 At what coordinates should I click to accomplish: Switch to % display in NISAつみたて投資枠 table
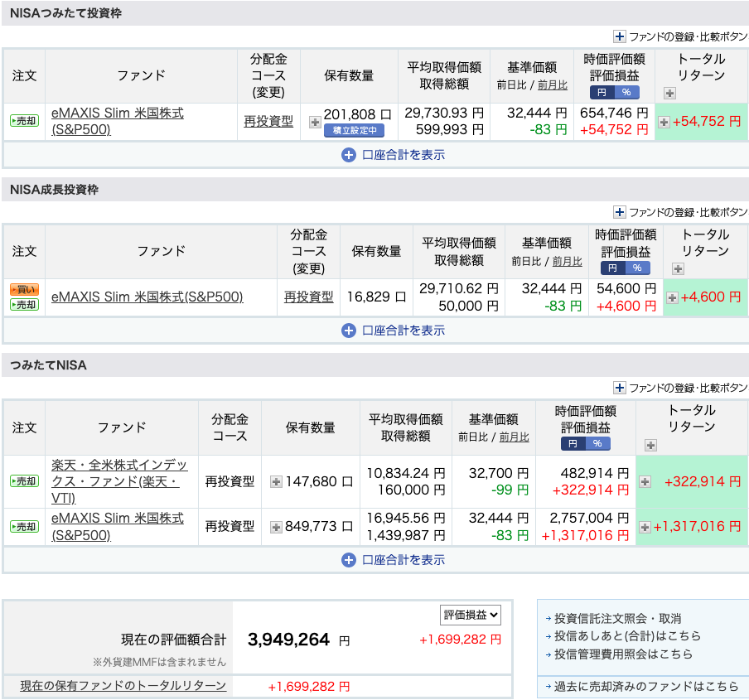point(626,92)
